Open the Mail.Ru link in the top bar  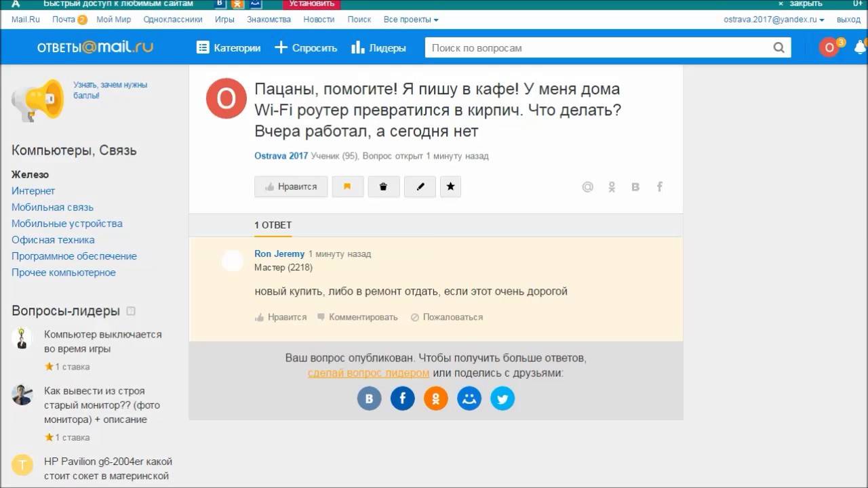[x=26, y=20]
